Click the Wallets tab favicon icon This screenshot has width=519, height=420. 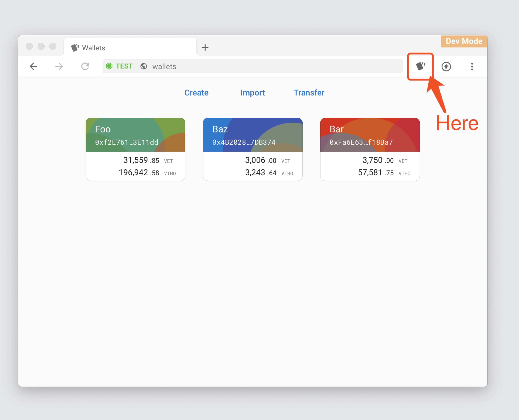(75, 48)
